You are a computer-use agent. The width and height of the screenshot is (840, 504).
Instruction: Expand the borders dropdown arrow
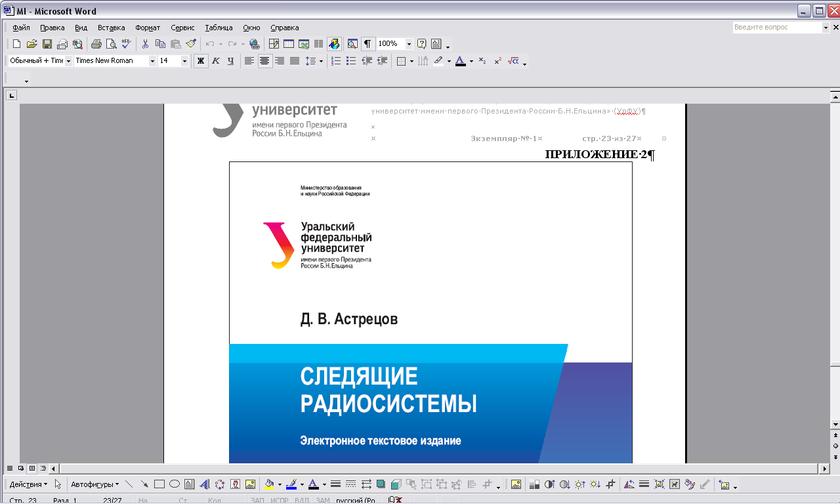(x=411, y=61)
